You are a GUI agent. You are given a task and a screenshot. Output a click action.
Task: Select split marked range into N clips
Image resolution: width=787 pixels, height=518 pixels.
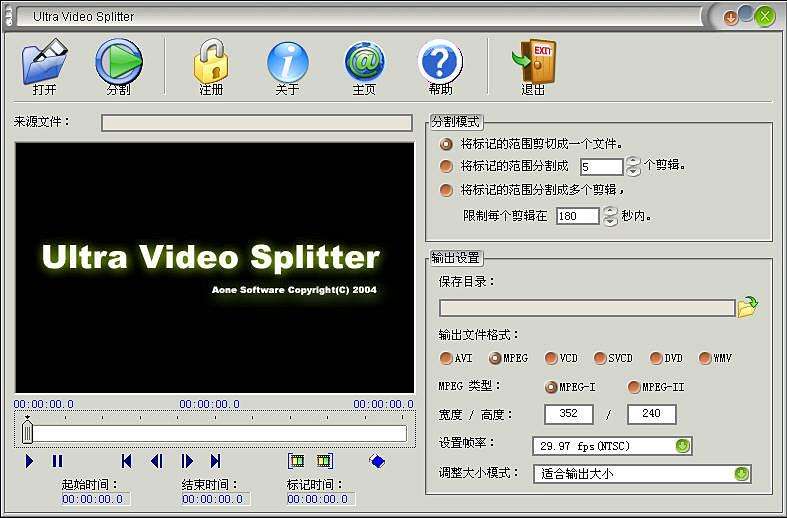click(x=446, y=166)
